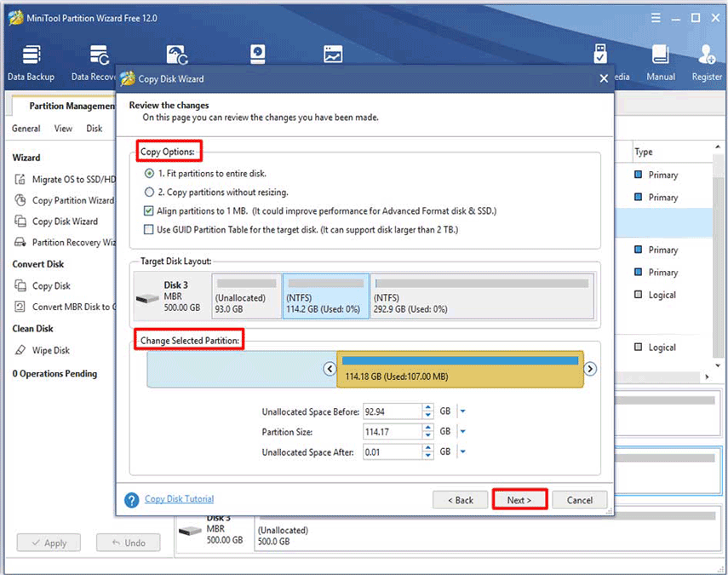Viewport: 728px width, 575px height.
Task: Click the Partition Size input field
Action: pos(393,432)
